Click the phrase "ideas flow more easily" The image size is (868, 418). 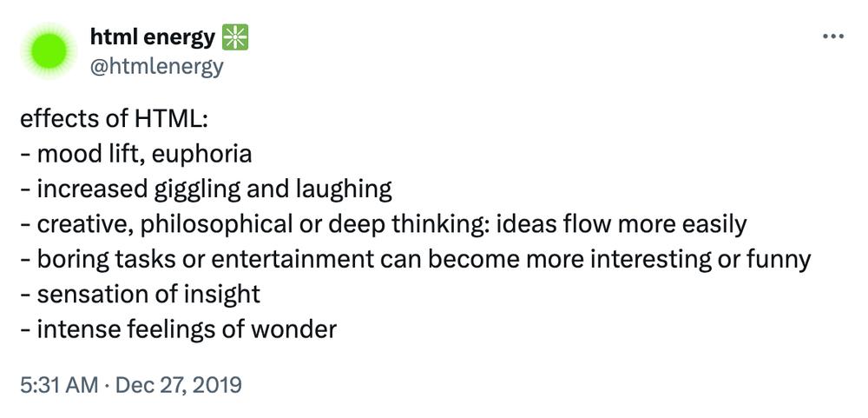(621, 224)
